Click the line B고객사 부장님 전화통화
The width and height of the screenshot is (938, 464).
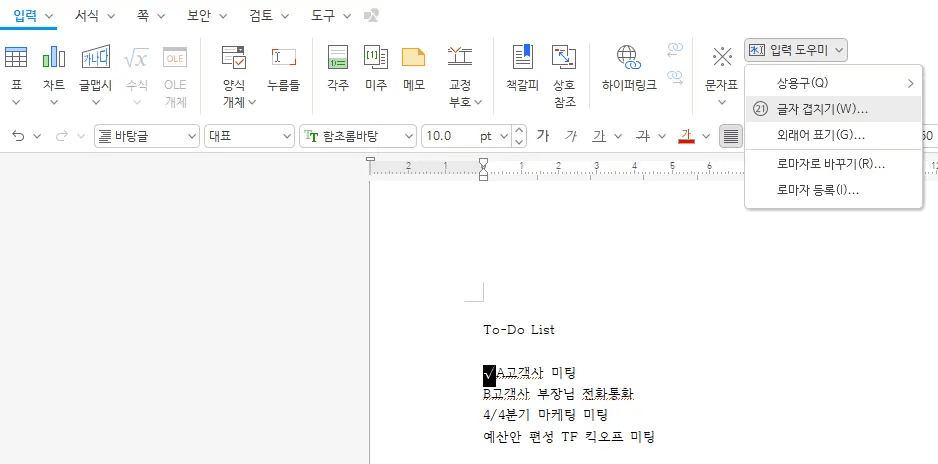[558, 393]
